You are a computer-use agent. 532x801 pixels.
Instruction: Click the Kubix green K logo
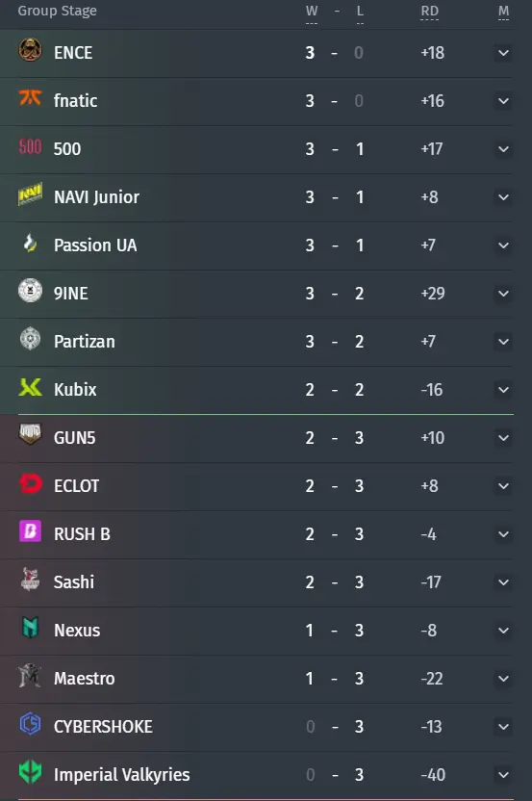30,388
